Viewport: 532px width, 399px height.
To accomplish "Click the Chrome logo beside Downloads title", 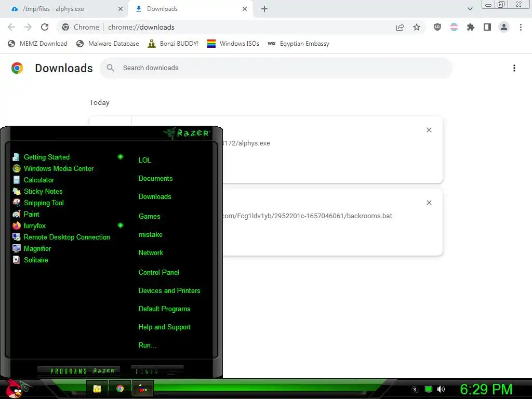I will pos(17,68).
